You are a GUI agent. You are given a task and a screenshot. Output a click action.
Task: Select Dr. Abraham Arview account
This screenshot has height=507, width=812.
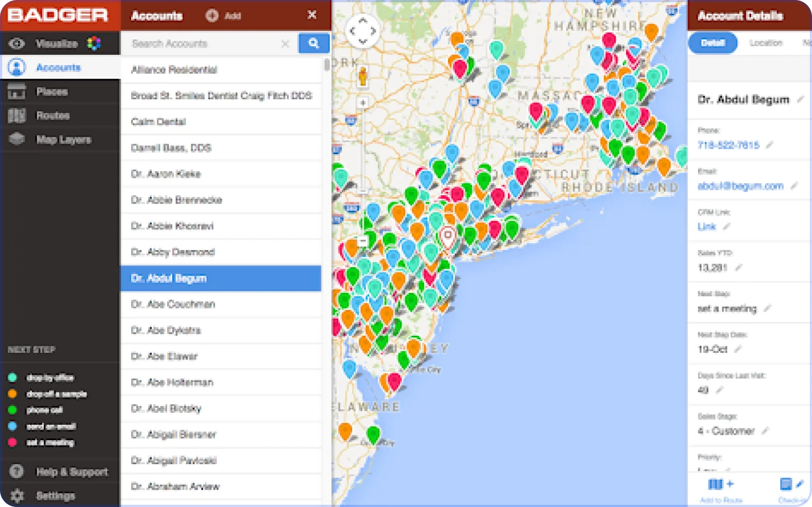point(221,487)
